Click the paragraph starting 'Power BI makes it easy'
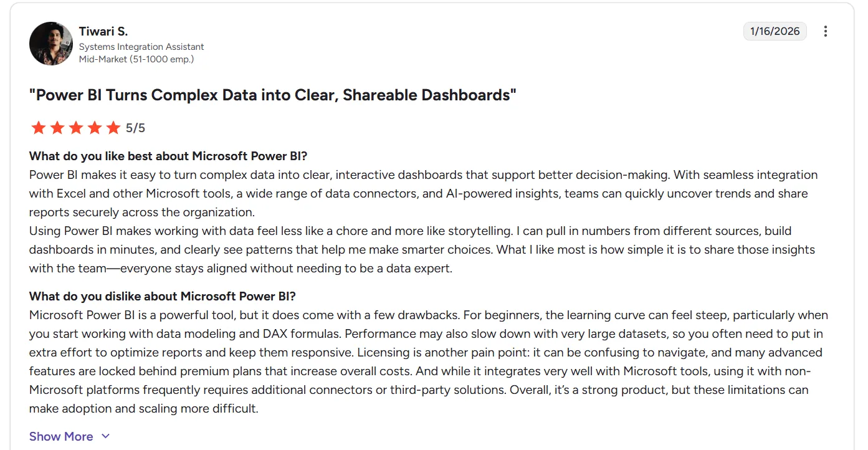The image size is (868, 450). pos(423,193)
